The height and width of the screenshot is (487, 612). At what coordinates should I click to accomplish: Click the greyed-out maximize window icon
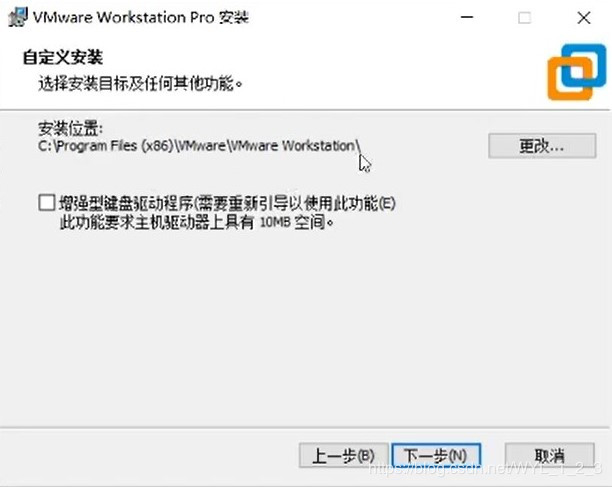[524, 18]
